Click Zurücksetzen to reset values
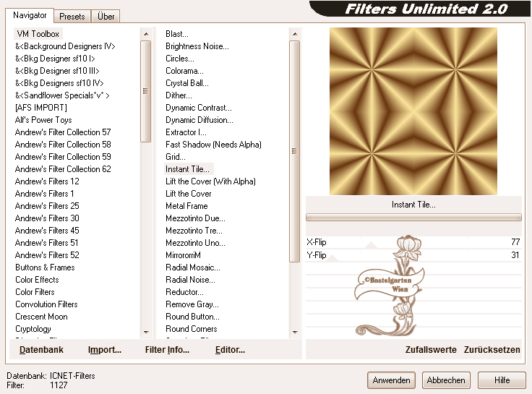 (x=492, y=350)
